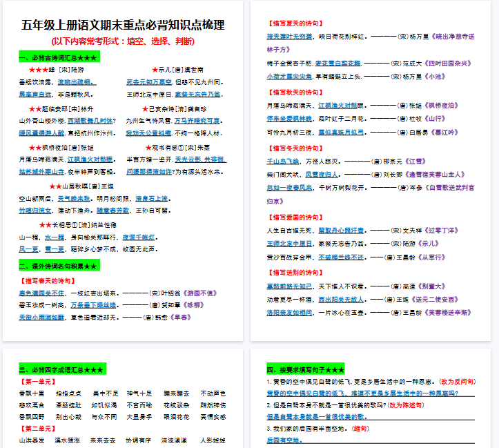Screen dimensions: 499x448
Task: Click the main title 五年级上册语文期末重点必背知识点梳理
Action: [x=123, y=26]
